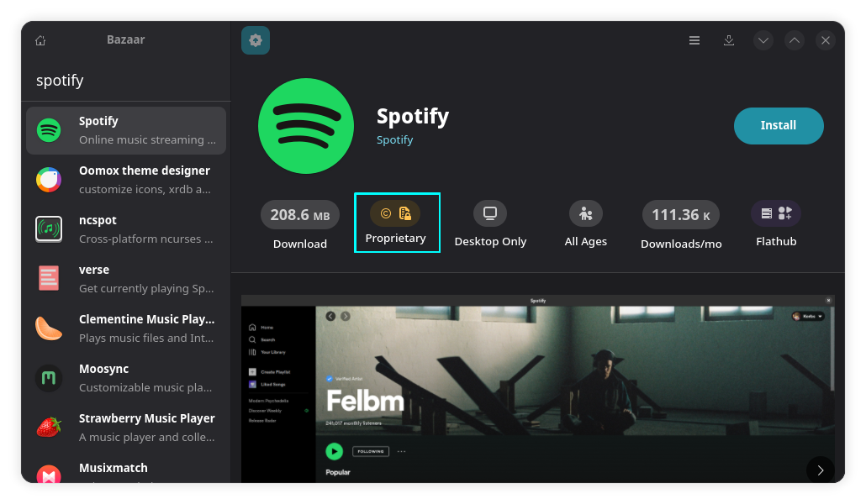The height and width of the screenshot is (504, 866).
Task: Open the downloads manager icon
Action: (728, 39)
